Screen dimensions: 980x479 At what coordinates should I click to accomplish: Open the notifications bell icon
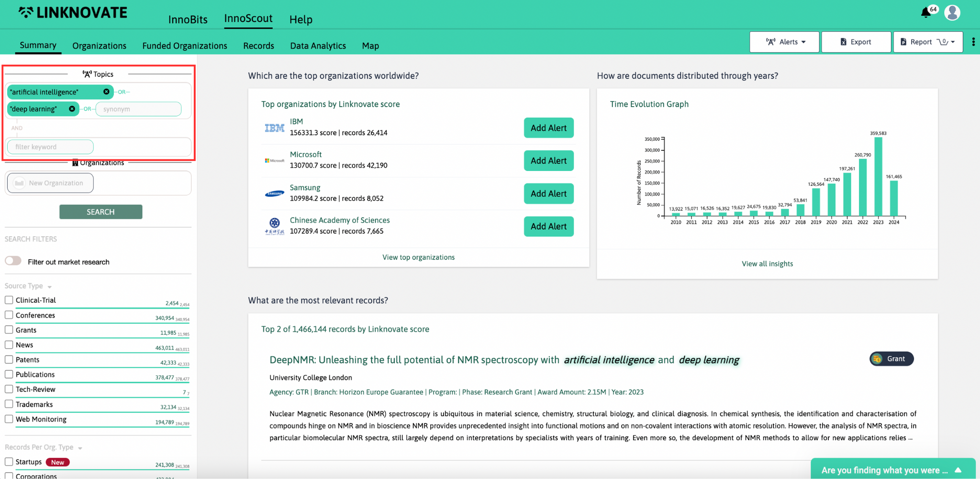[x=926, y=13]
